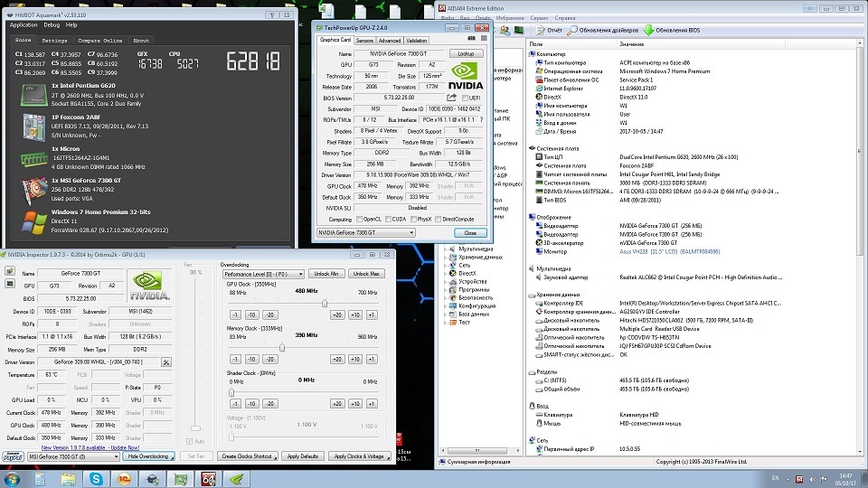Viewport: 868px width, 488px height.
Task: Click the Bus Interface question mark in GPU-Z
Action: coord(481,119)
